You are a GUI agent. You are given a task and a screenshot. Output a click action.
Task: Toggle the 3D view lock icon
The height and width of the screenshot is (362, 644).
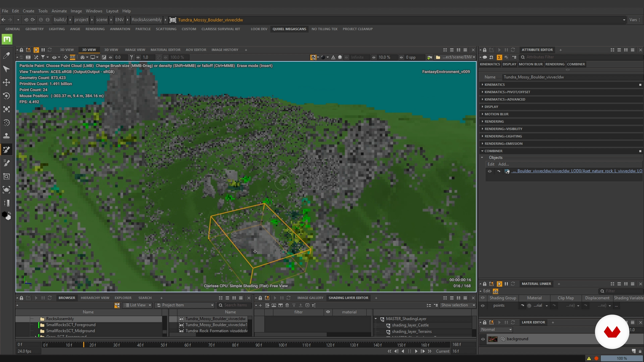[21, 50]
